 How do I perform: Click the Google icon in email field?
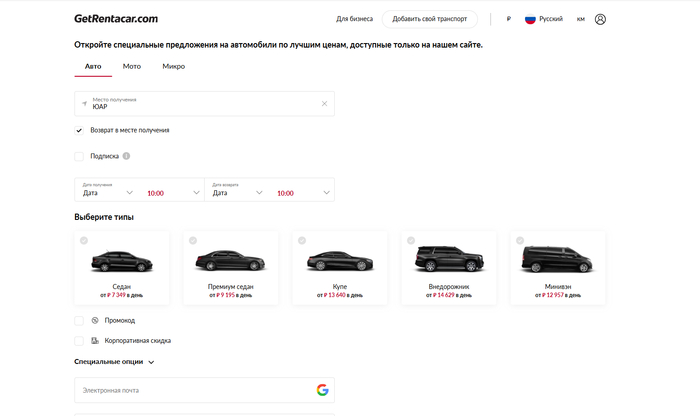click(322, 390)
